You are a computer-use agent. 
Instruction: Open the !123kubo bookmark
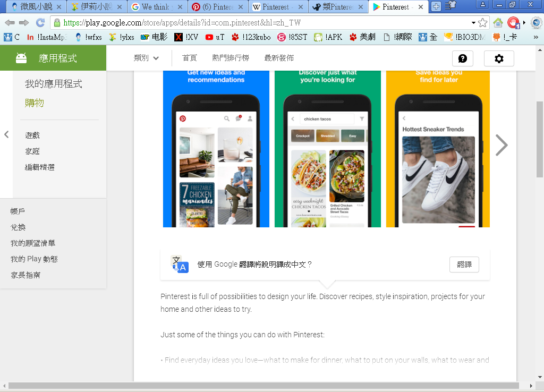[x=251, y=37]
